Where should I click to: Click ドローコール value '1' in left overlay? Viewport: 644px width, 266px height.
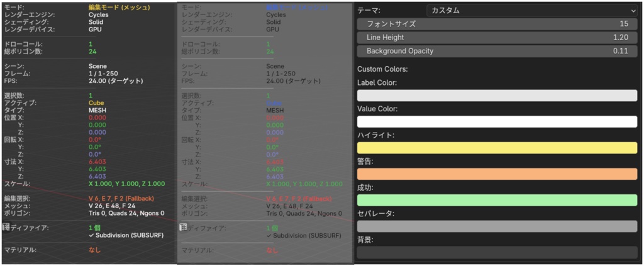pyautogui.click(x=91, y=44)
